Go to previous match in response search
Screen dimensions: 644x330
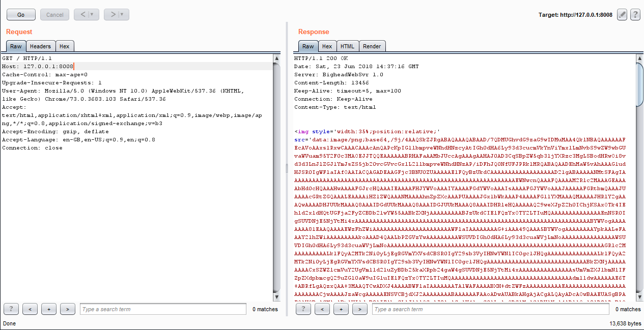click(322, 309)
